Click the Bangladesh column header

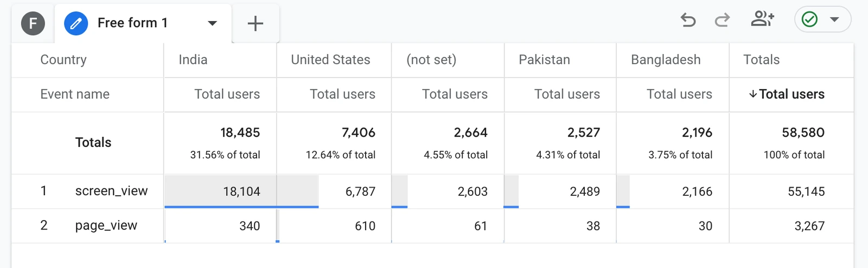[666, 60]
